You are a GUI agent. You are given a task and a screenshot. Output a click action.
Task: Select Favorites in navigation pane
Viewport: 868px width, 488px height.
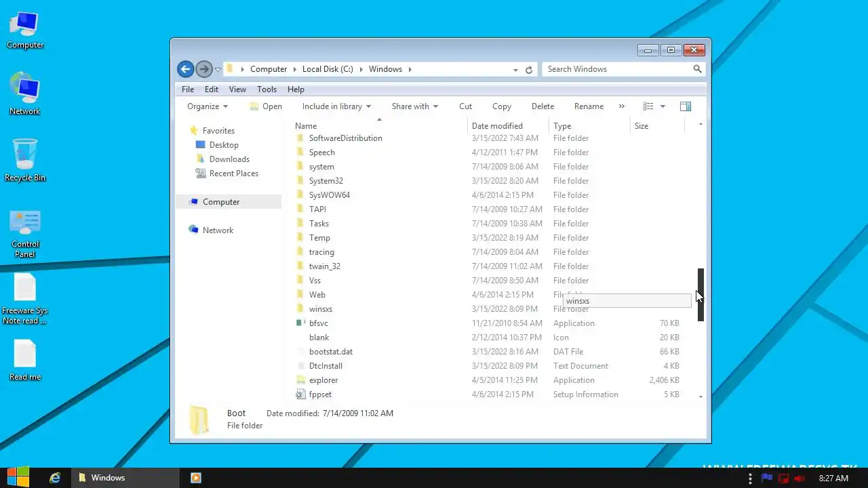tap(218, 131)
